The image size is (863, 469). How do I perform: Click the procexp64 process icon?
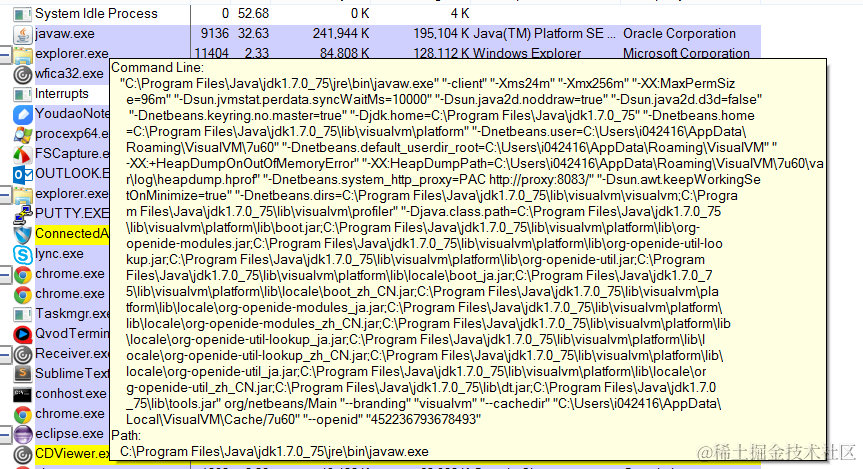point(23,134)
